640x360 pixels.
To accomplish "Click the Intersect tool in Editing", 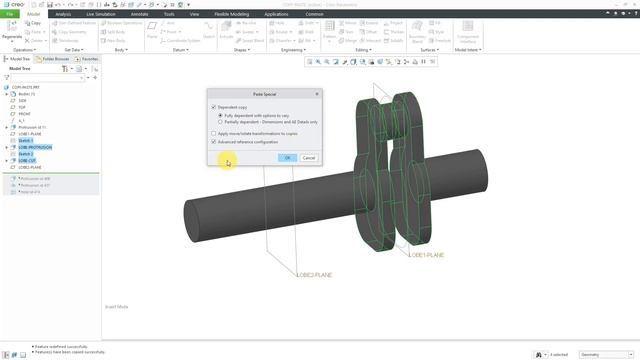I will click(x=370, y=40).
